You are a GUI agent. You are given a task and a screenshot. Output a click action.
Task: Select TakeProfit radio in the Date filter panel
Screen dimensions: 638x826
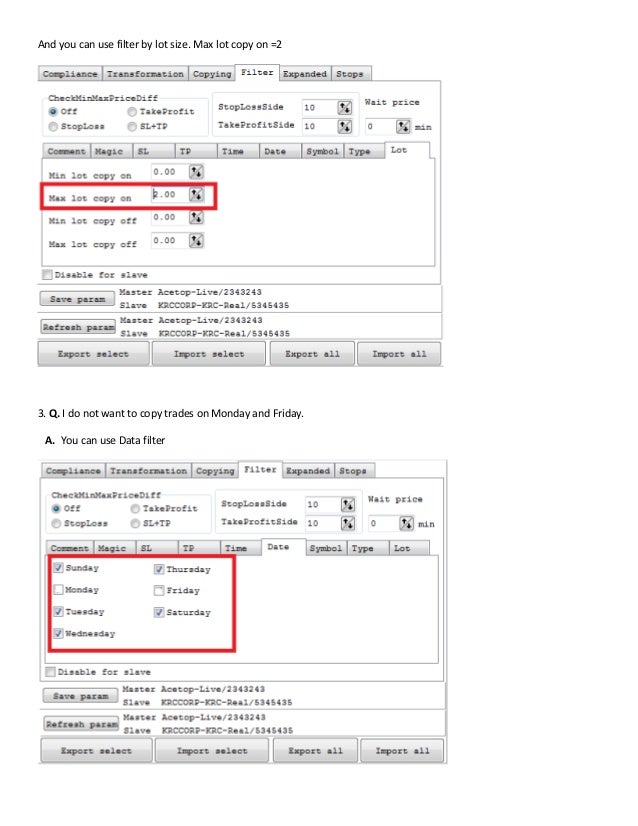coord(135,508)
